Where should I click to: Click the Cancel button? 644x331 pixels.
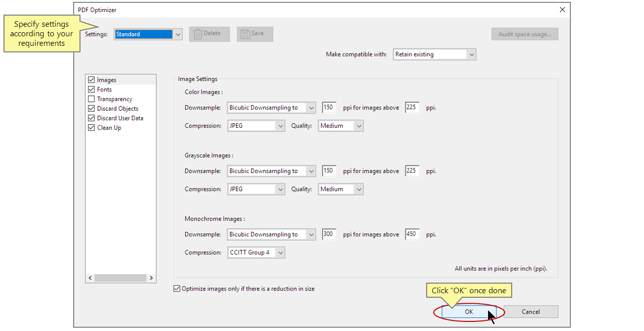click(x=531, y=311)
